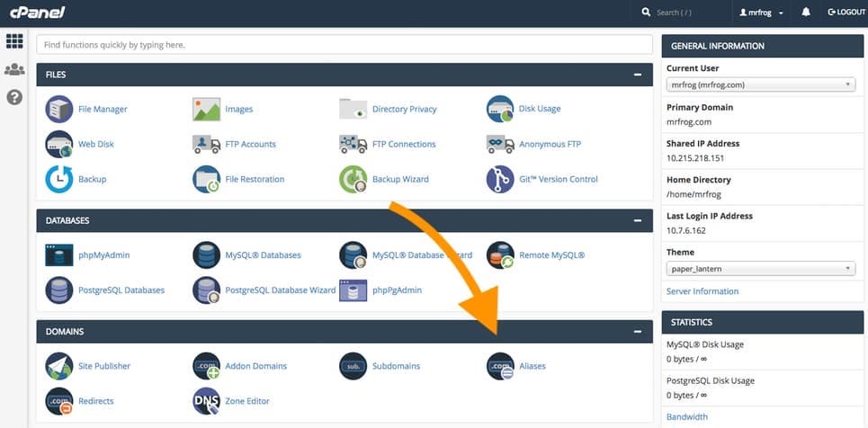
Task: Focus the find functions quickly input
Action: pyautogui.click(x=345, y=45)
